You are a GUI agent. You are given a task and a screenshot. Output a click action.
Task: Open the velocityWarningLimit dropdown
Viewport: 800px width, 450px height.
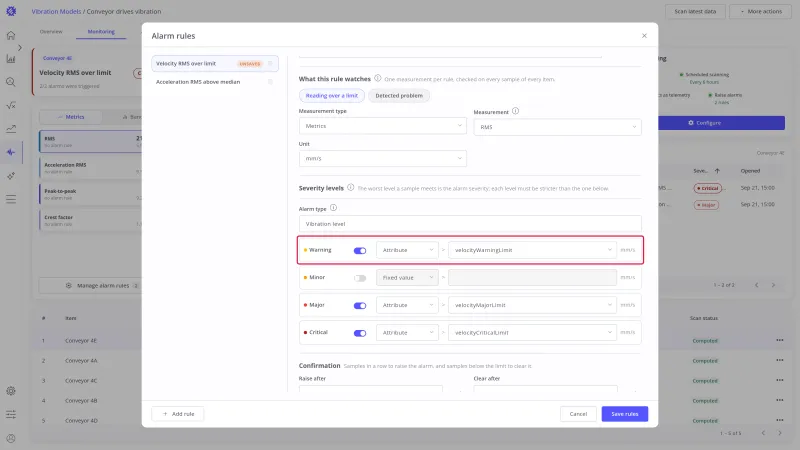[532, 250]
